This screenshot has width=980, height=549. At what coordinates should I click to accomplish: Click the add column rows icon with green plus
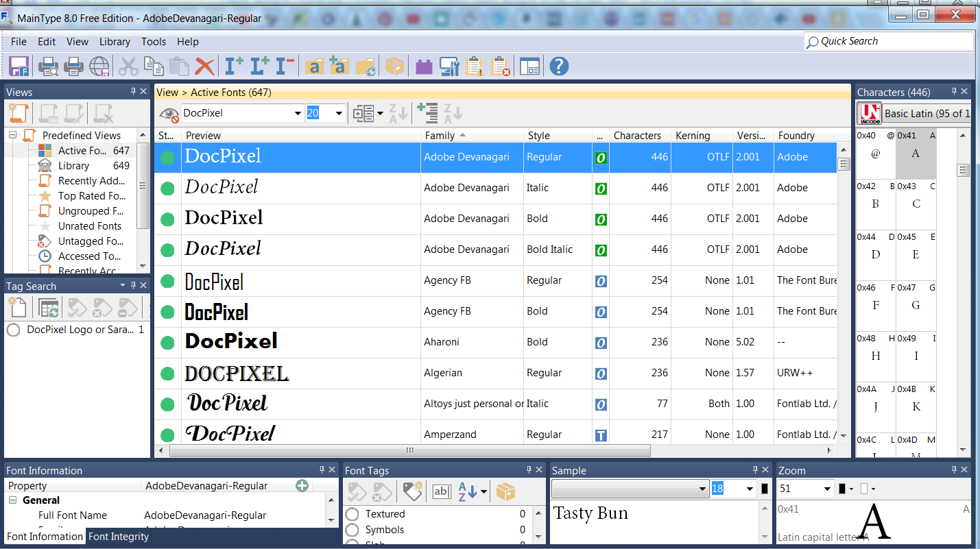pos(427,113)
